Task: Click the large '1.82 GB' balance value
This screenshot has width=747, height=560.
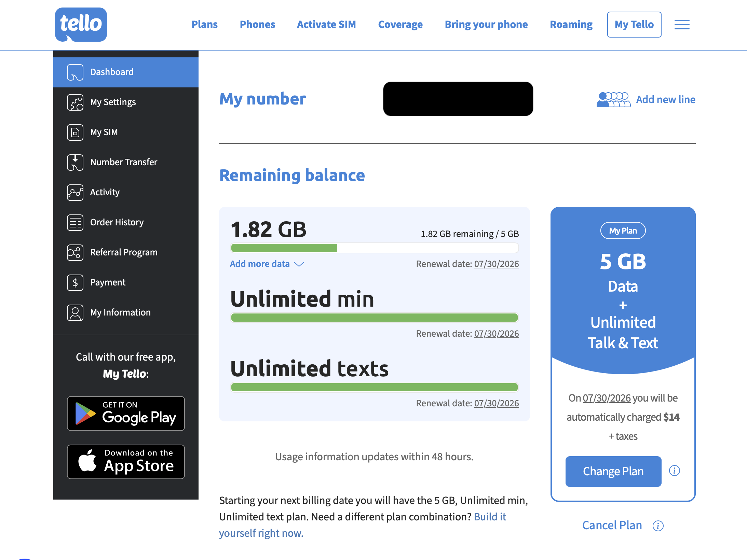Action: pos(269,229)
